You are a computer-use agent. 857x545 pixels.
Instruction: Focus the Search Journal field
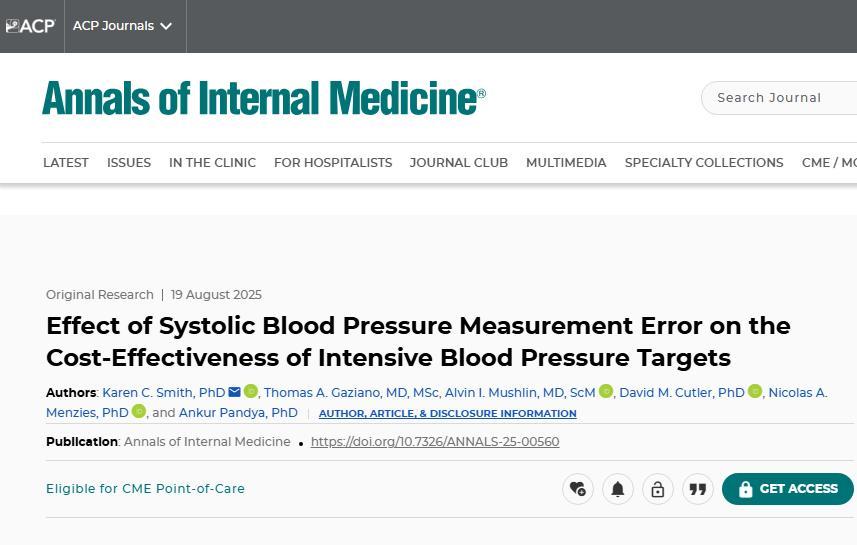click(x=780, y=98)
